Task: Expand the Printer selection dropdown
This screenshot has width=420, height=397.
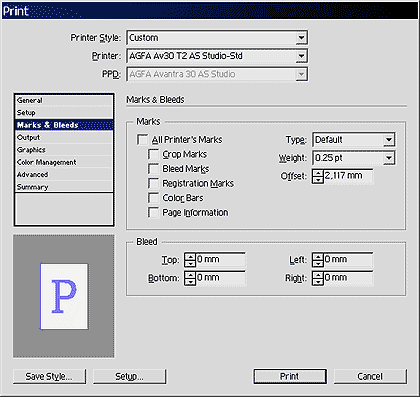Action: (x=301, y=56)
